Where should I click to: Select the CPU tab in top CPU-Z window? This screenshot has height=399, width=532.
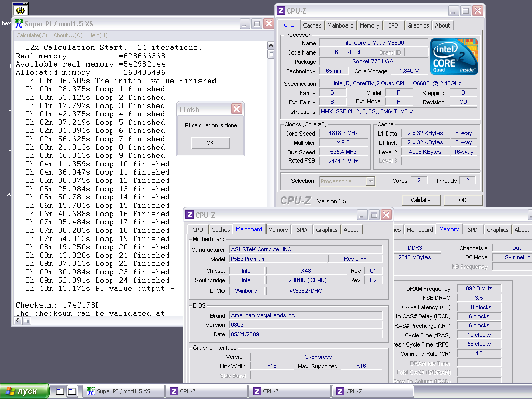(x=289, y=25)
